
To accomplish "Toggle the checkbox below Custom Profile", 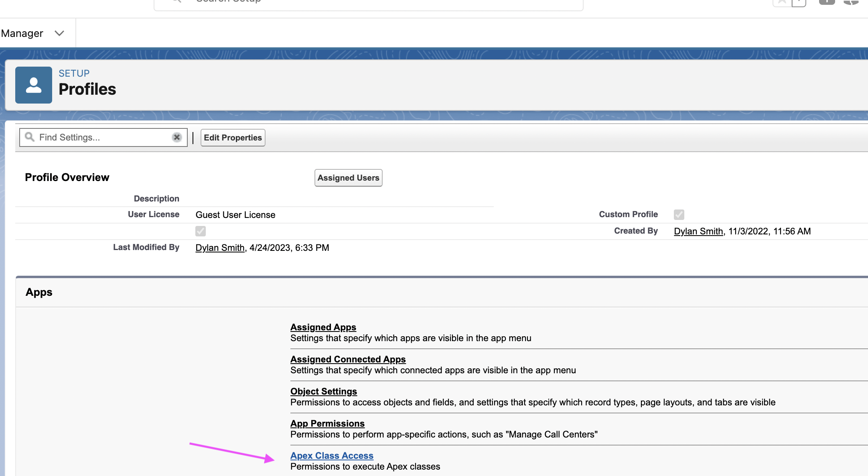I will [200, 231].
